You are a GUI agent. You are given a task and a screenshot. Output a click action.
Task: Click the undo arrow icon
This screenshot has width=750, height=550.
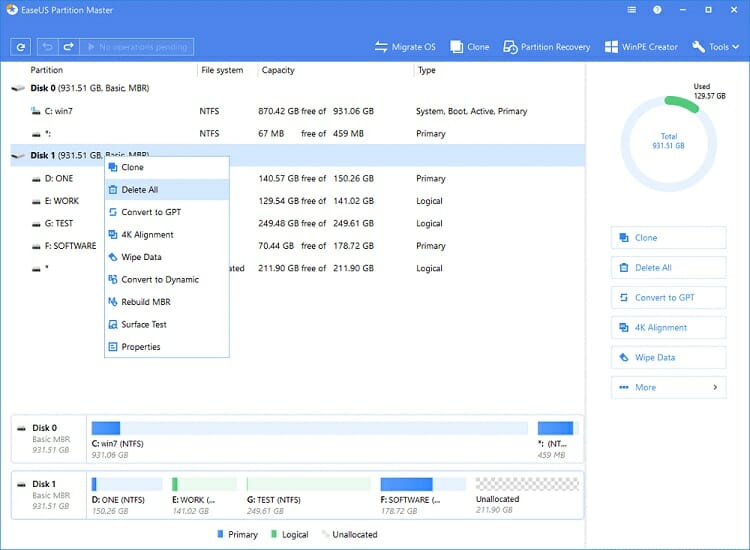click(x=48, y=47)
